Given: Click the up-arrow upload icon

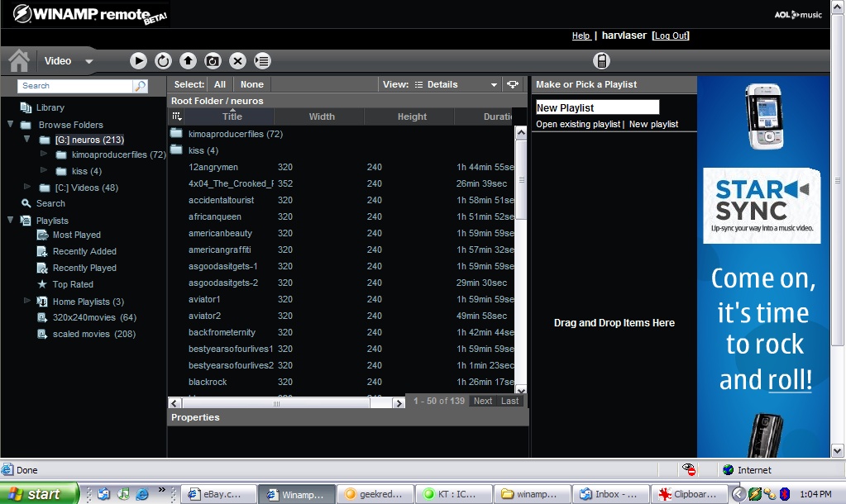Looking at the screenshot, I should (x=188, y=60).
